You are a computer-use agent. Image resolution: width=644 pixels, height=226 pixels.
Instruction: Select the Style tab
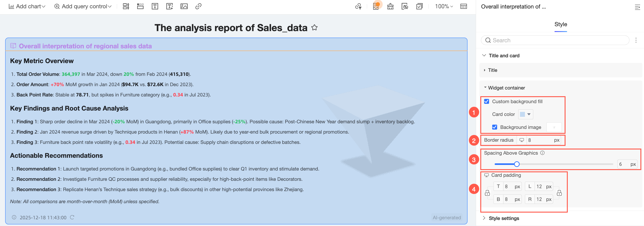(561, 24)
